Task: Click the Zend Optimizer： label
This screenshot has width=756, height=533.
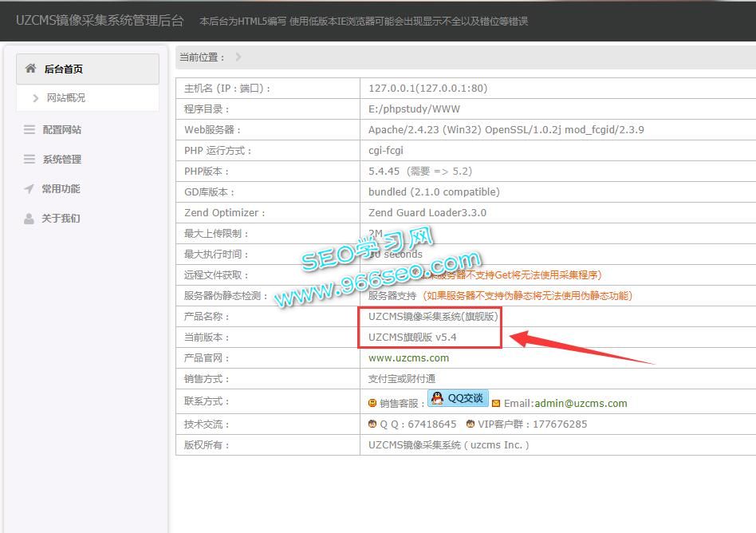Action: pos(225,213)
